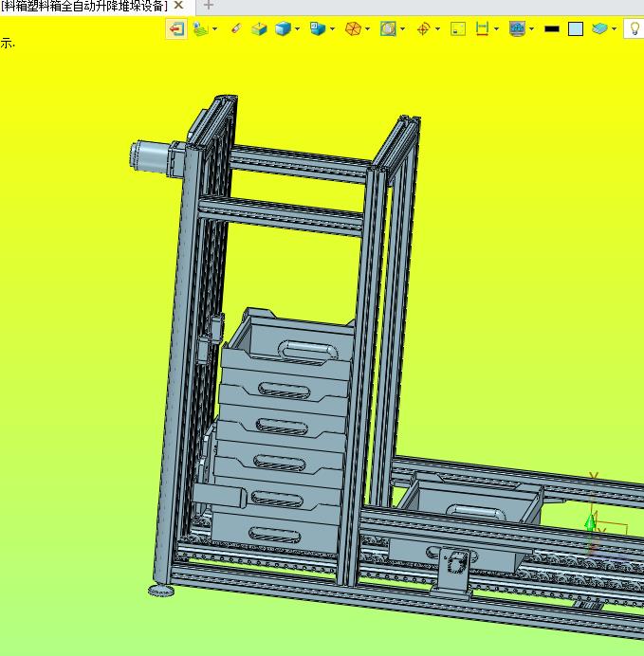Expand the dimension measure dropdown arrow
Image resolution: width=644 pixels, height=656 pixels.
496,28
